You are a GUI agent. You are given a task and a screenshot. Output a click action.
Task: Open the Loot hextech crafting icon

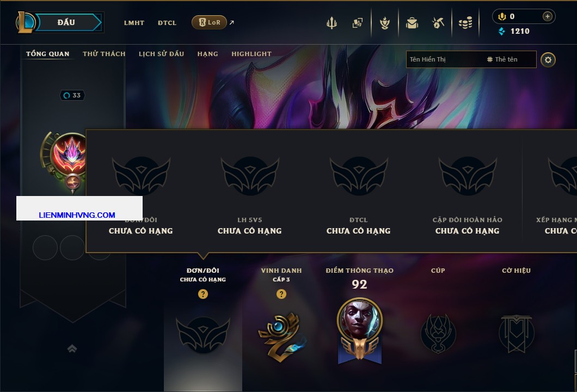438,23
